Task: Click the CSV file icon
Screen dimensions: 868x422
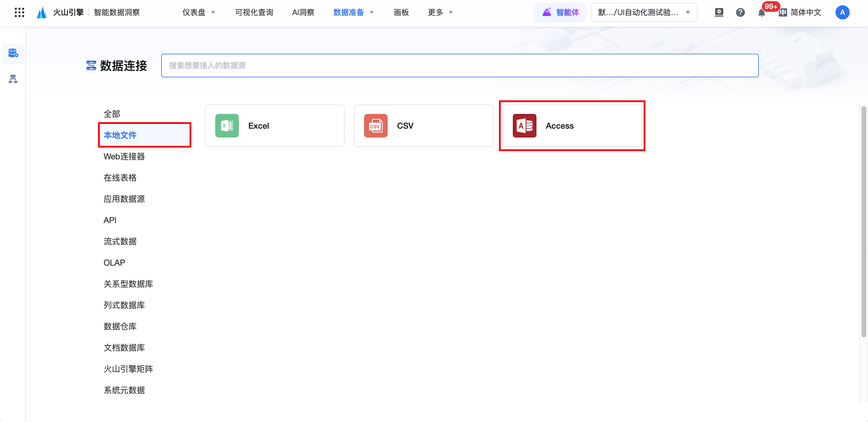Action: 375,126
